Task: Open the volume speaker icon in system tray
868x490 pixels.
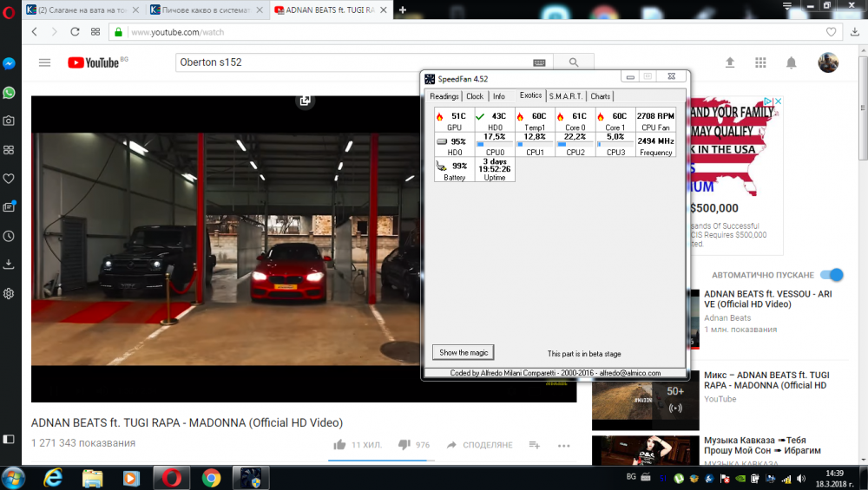Action: pyautogui.click(x=801, y=479)
